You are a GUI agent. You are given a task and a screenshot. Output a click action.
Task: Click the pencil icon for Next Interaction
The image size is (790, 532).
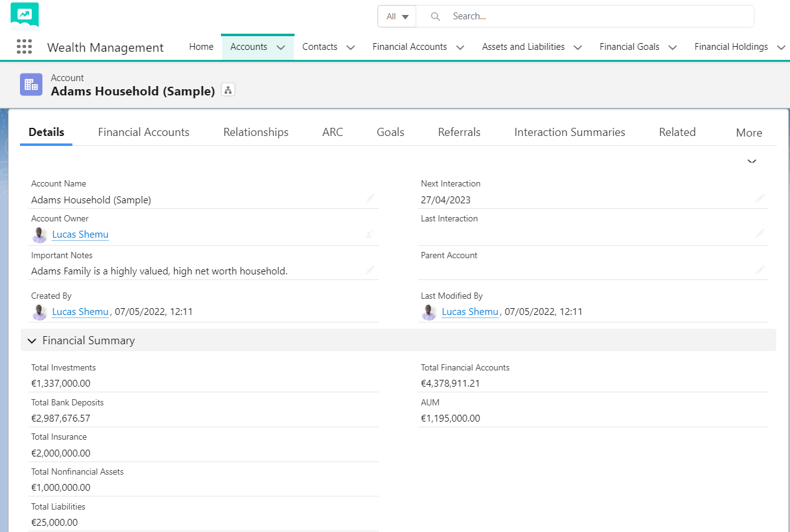point(759,198)
